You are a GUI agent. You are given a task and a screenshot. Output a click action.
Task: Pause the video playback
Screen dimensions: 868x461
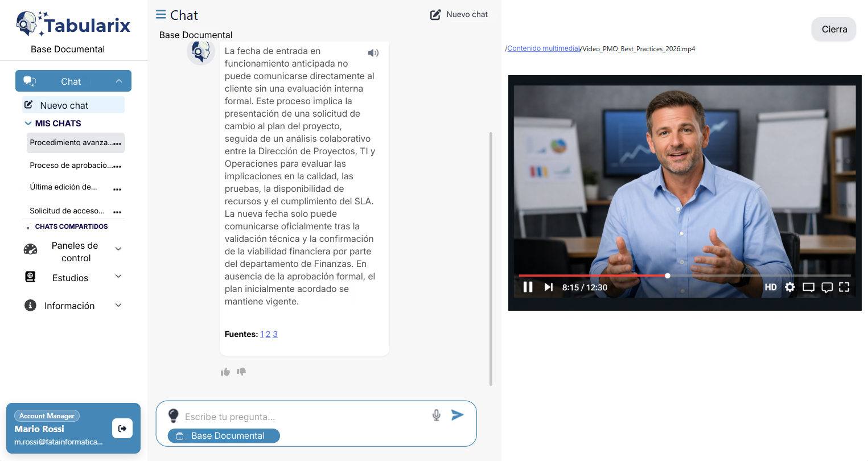pyautogui.click(x=528, y=287)
